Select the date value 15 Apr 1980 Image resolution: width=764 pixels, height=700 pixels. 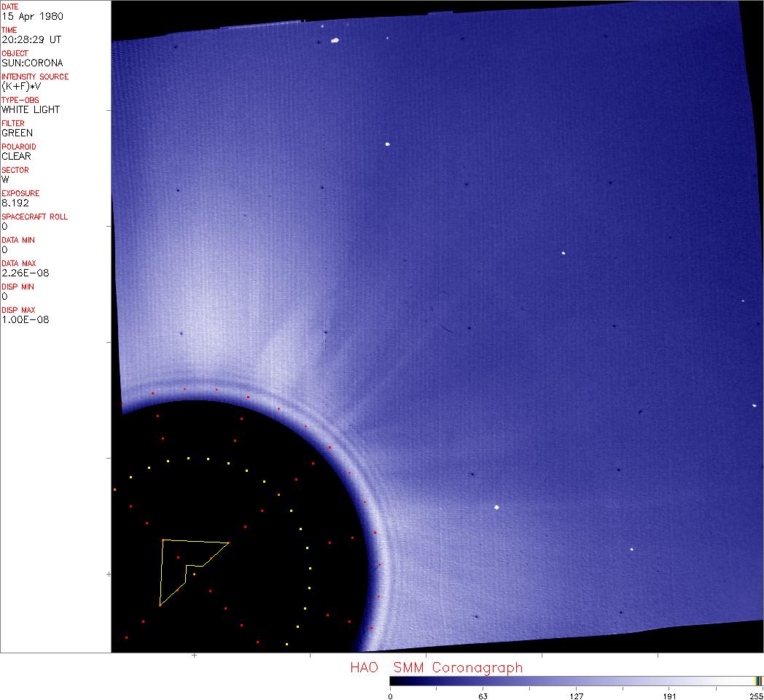[x=33, y=16]
